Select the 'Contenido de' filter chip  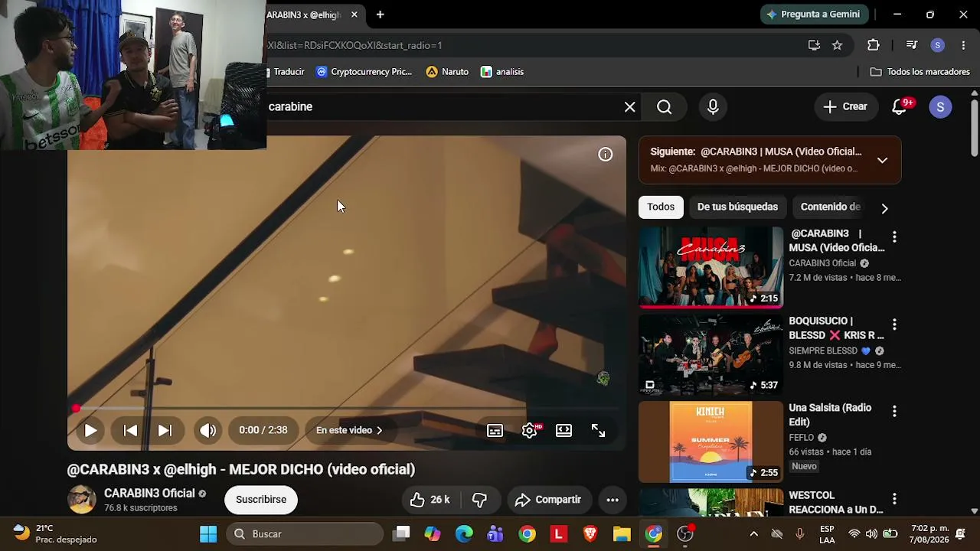pos(830,207)
